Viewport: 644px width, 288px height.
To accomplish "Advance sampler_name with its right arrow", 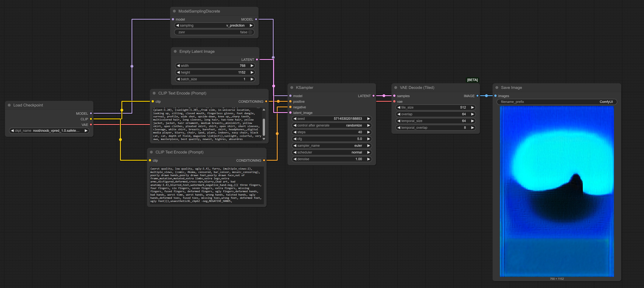I will pyautogui.click(x=369, y=146).
